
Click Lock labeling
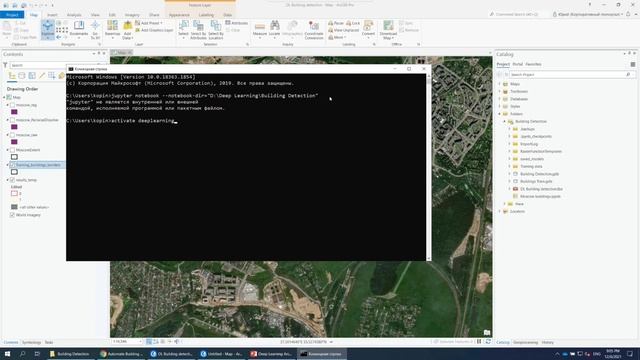[x=353, y=23]
